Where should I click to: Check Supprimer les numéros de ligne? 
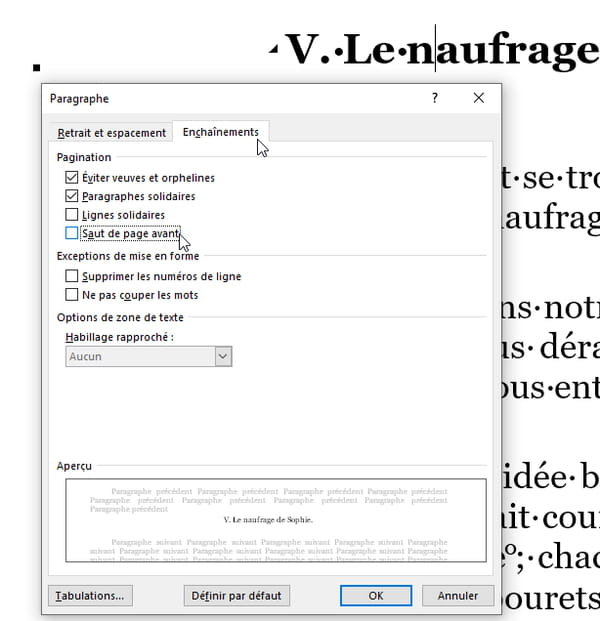[72, 276]
